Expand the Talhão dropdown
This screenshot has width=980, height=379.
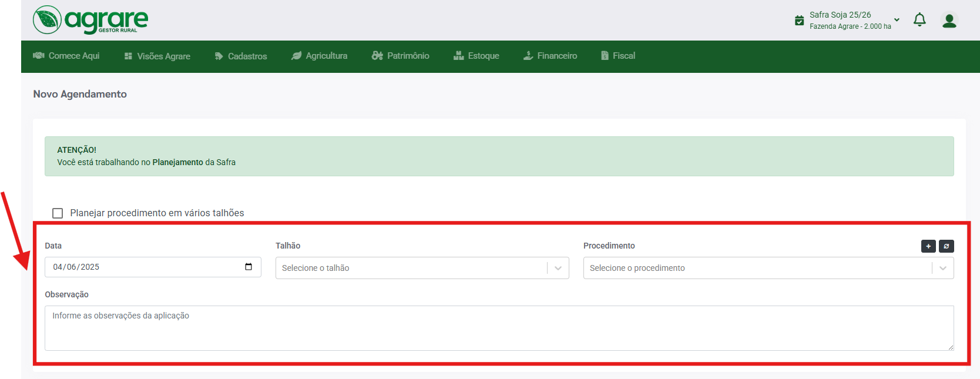[x=558, y=268]
